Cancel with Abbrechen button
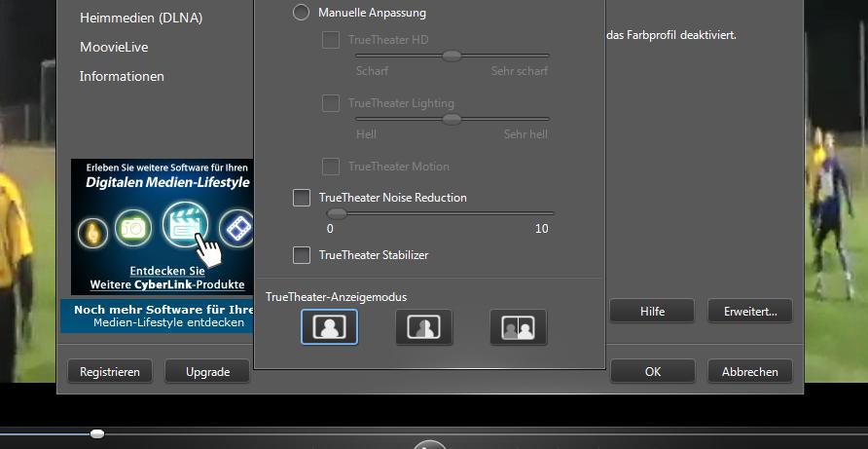Image resolution: width=868 pixels, height=449 pixels. pos(750,371)
